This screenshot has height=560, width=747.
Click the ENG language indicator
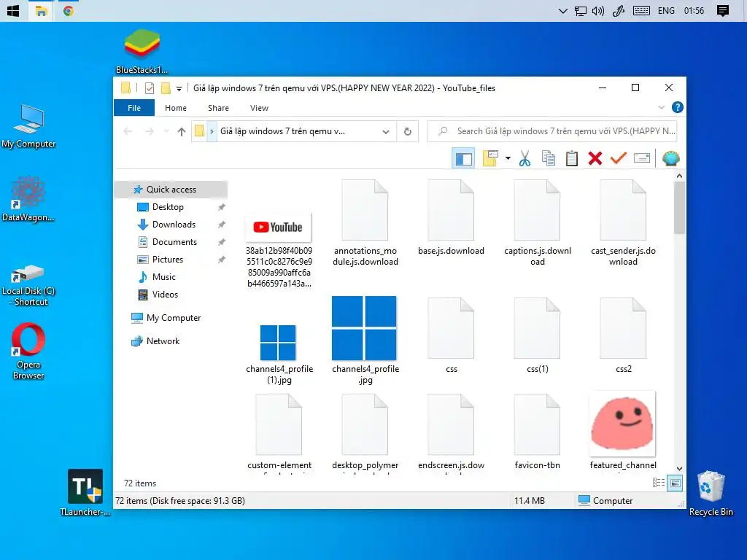coord(666,11)
